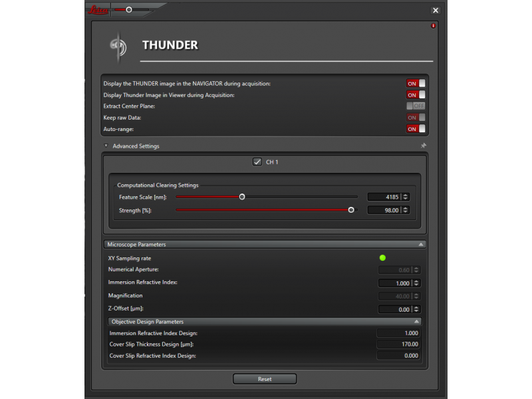The width and height of the screenshot is (532, 399).
Task: Pin the Advanced Settings section
Action: point(424,146)
